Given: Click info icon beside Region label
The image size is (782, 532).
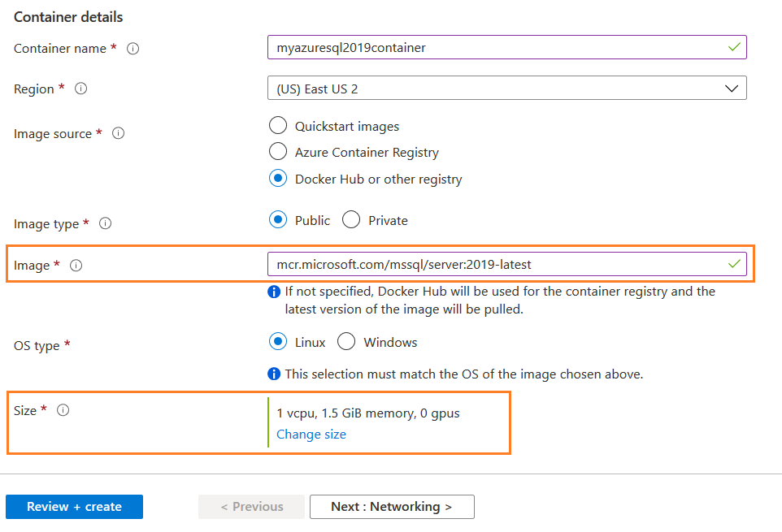Looking at the screenshot, I should 81,89.
